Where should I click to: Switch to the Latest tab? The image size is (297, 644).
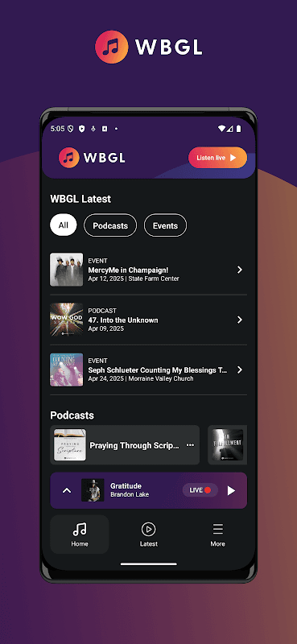149,535
